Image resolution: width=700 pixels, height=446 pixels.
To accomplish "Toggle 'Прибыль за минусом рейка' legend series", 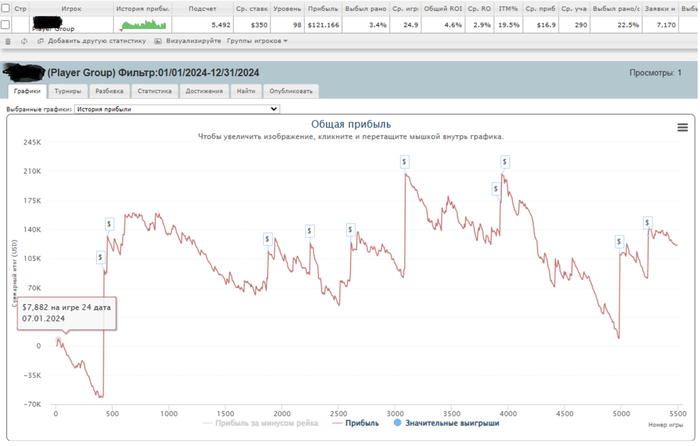I will [x=260, y=423].
